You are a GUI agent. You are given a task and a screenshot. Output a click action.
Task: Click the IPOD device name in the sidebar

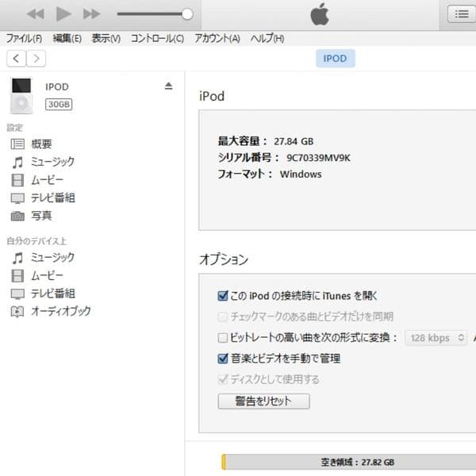click(x=57, y=87)
